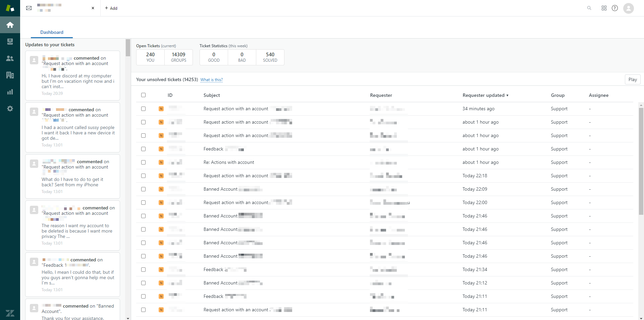Open the Zendesk products grid icon
The width and height of the screenshot is (644, 320).
pyautogui.click(x=604, y=8)
